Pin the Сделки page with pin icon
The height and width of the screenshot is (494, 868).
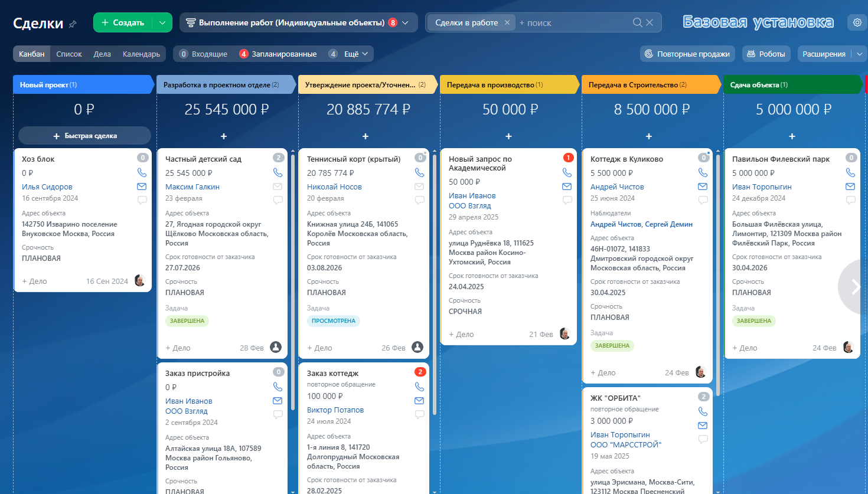pyautogui.click(x=73, y=24)
